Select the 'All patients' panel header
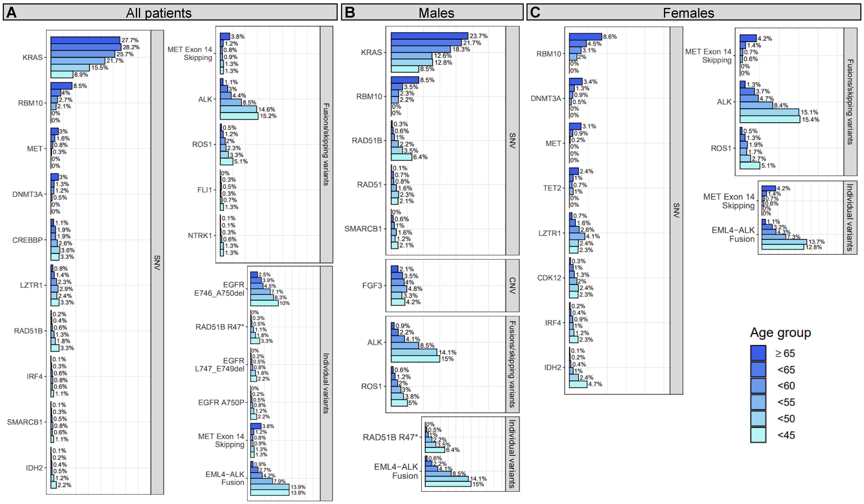 point(170,12)
